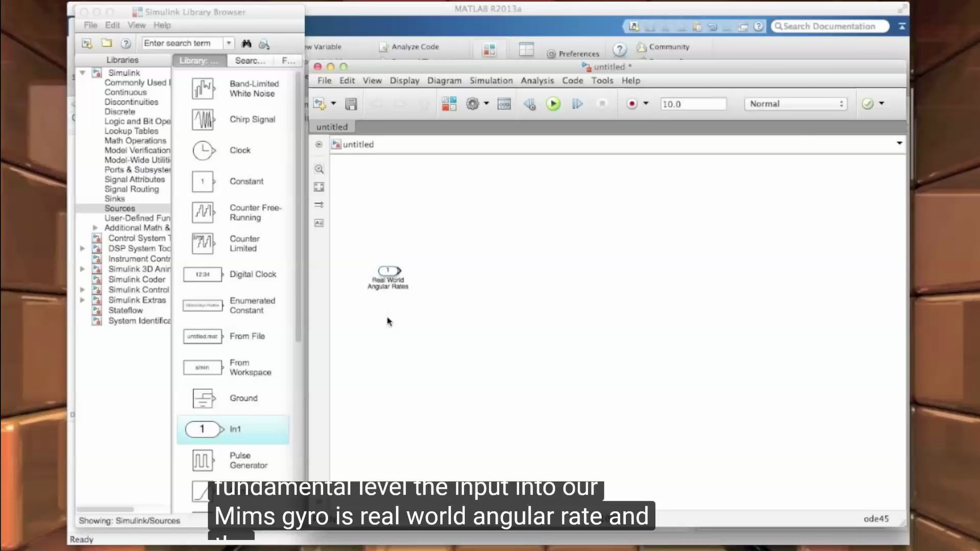Run the simulation with the green play button

point(553,104)
